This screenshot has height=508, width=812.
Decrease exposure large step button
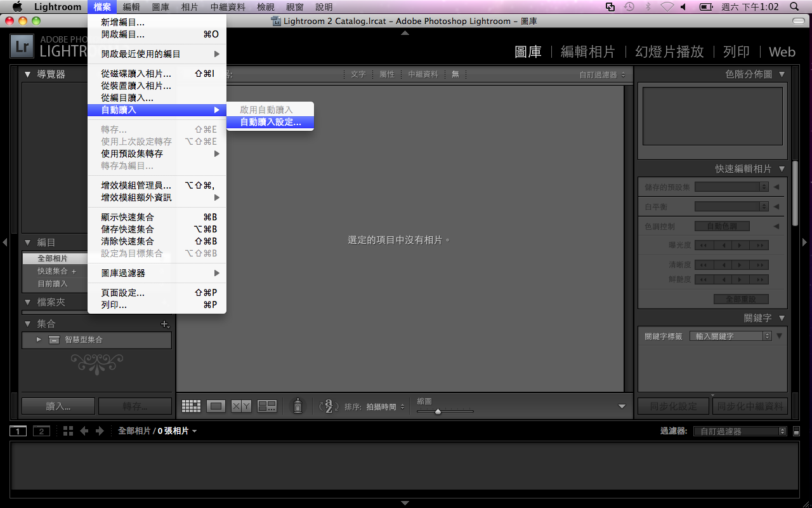tap(704, 245)
